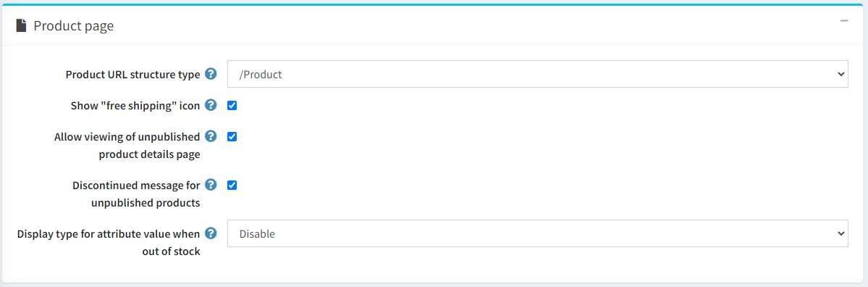
Task: Toggle Allow viewing of unpublished product details checkbox
Action: (232, 136)
